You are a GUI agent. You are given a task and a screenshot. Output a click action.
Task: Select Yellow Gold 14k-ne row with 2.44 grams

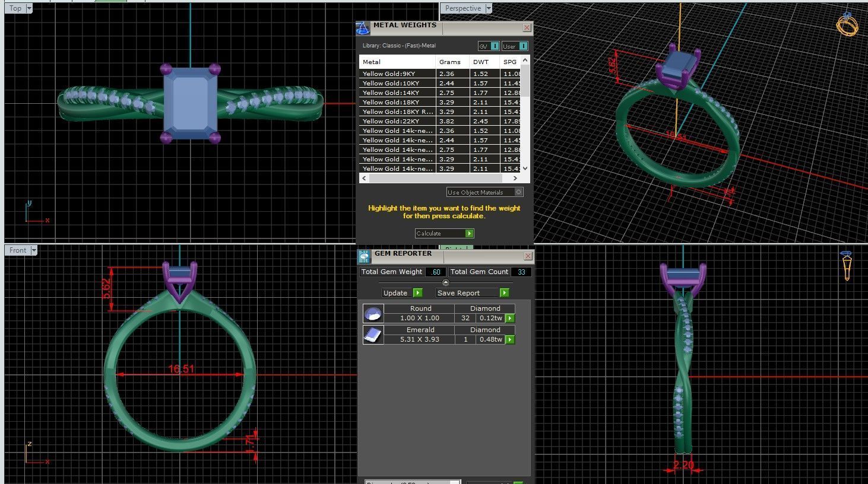pos(440,140)
